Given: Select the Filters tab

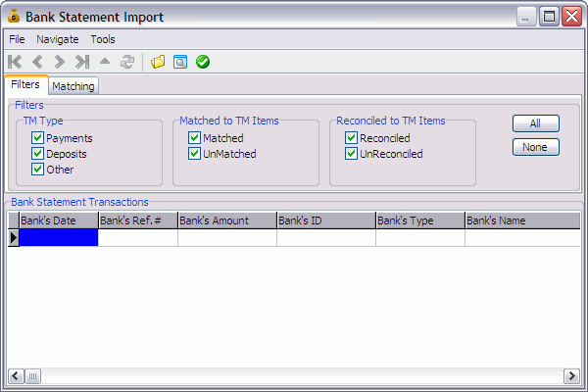Looking at the screenshot, I should 25,84.
